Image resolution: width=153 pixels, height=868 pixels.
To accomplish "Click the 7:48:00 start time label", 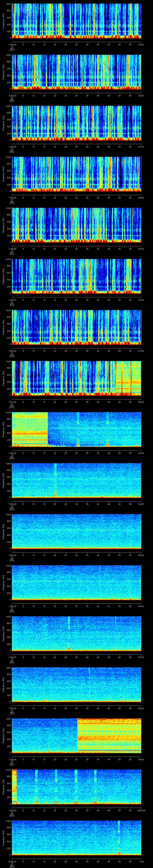I will pos(12,249).
